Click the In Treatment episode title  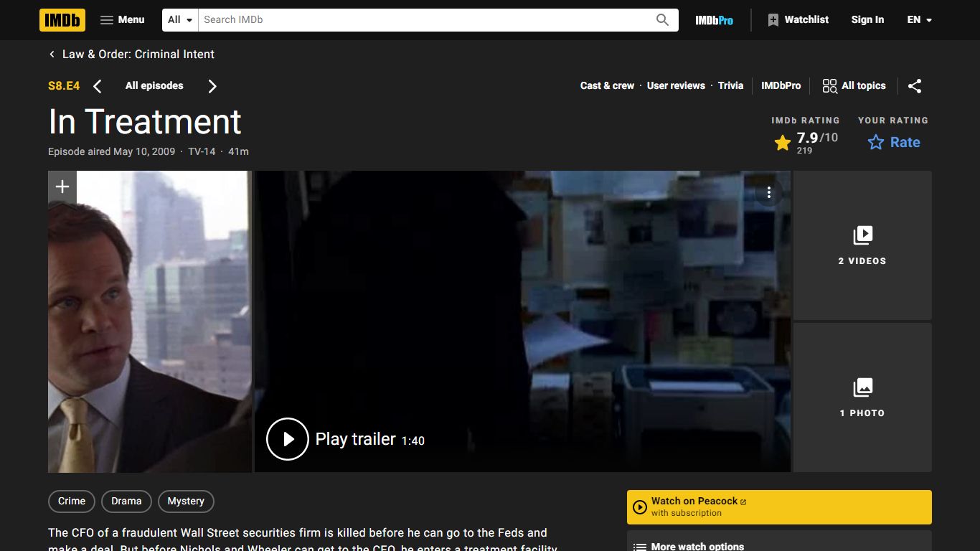coord(145,121)
